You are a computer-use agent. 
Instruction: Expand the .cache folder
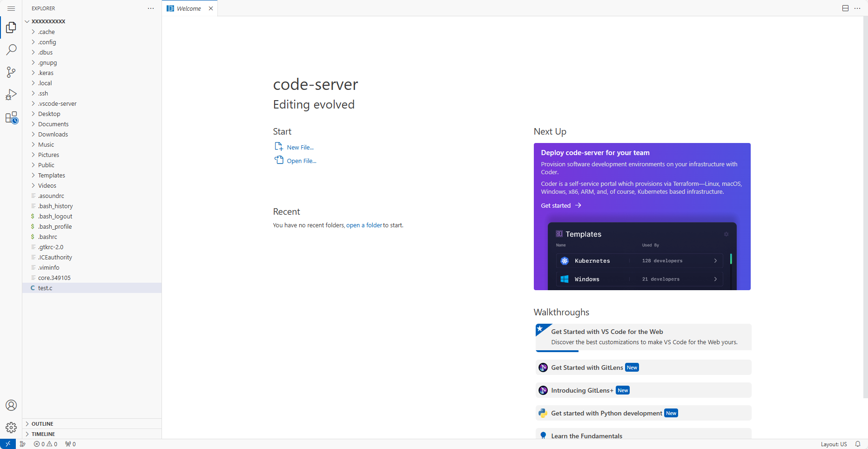92,32
